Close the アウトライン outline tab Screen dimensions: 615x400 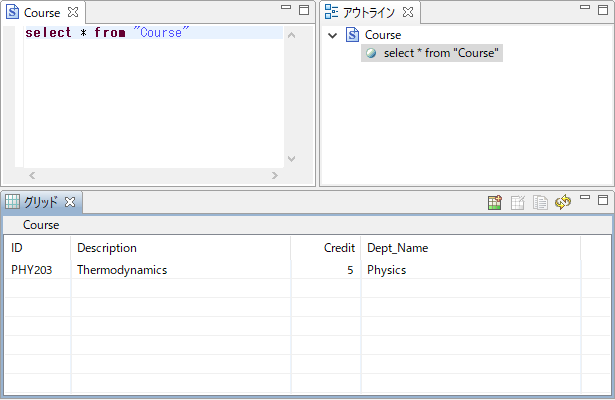[407, 14]
